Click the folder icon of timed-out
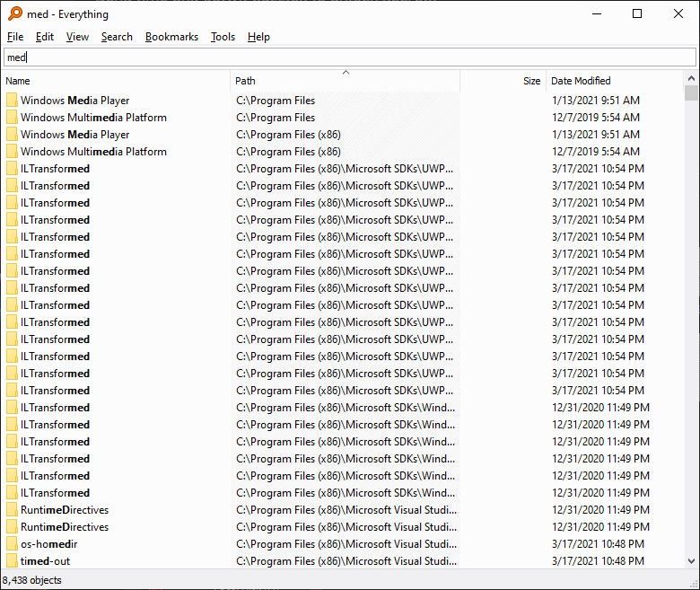Screen dimensions: 700x590 tap(12, 560)
